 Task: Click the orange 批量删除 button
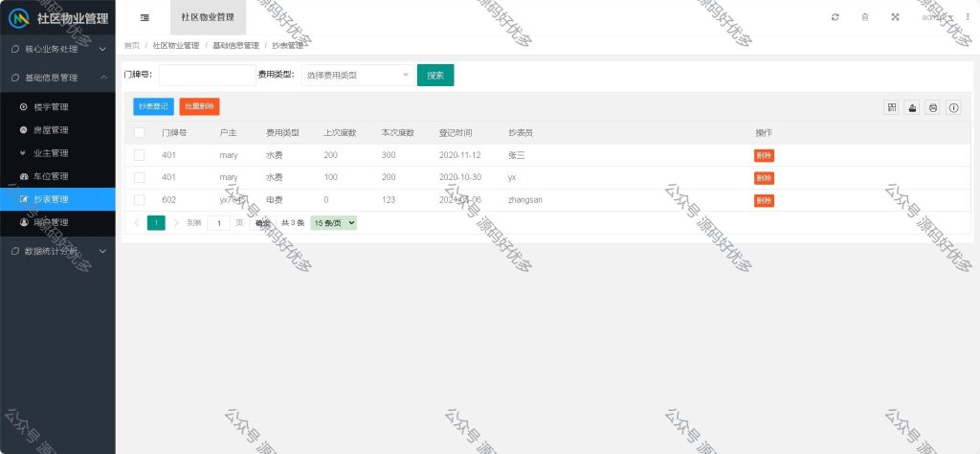click(x=199, y=106)
